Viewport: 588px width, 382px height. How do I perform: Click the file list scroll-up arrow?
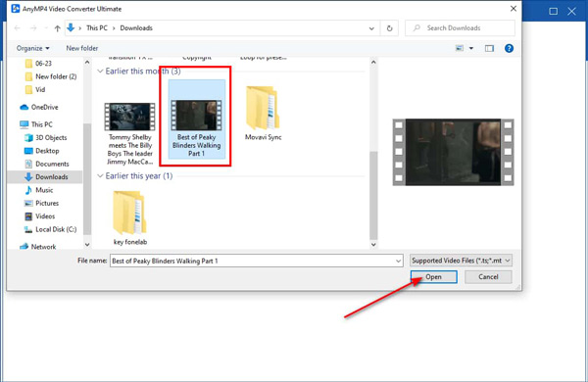373,63
